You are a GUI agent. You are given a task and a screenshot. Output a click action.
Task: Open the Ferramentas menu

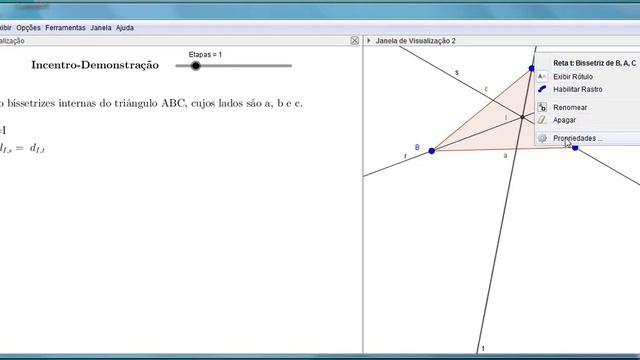coord(65,28)
